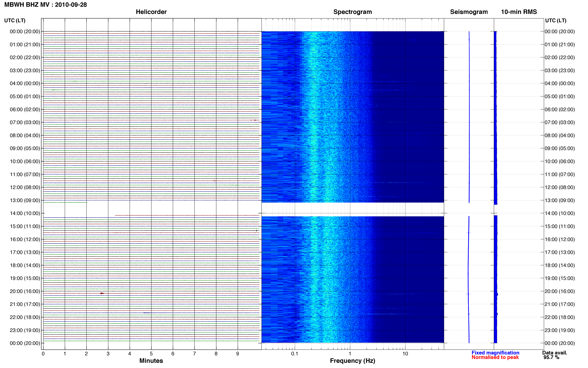
Task: Click the frequency axis tick label '0.1'
Action: tap(295, 354)
